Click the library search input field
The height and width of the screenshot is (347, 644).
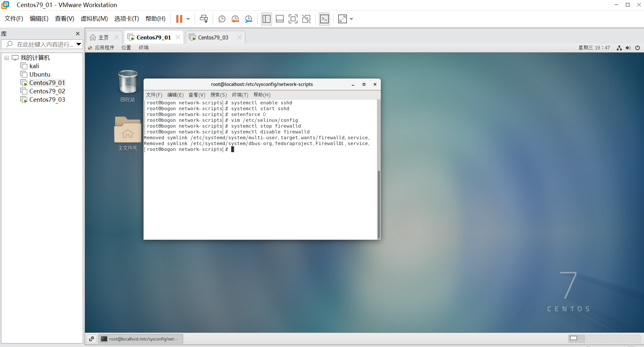coord(42,44)
